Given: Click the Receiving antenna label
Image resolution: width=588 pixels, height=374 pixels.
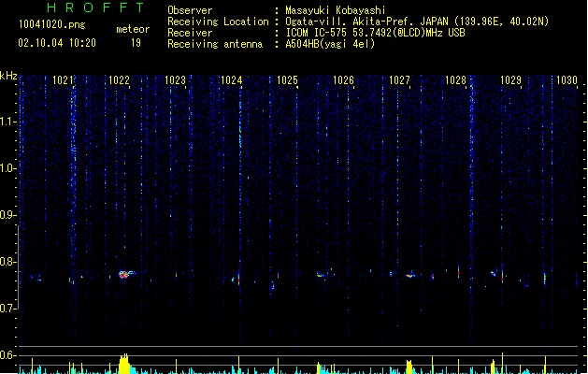Looking at the screenshot, I should coord(215,44).
